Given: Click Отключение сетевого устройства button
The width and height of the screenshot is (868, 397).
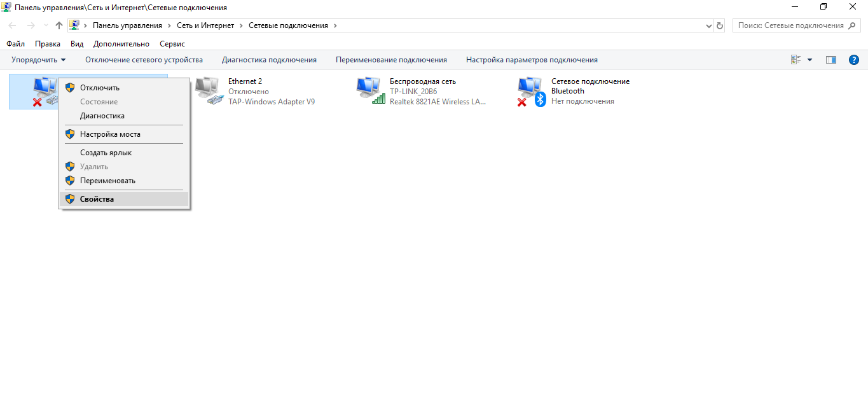Looking at the screenshot, I should [x=144, y=60].
